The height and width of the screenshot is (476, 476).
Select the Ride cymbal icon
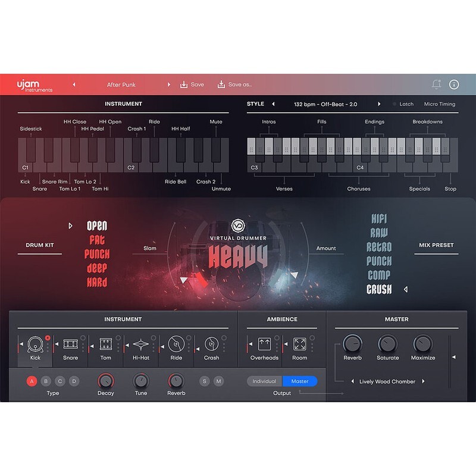[x=176, y=344]
